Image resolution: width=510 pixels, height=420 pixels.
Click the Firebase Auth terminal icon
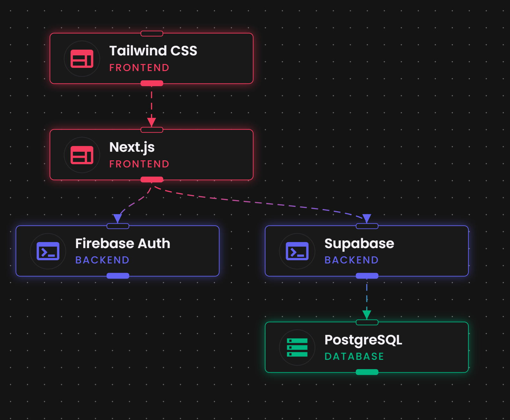tap(48, 251)
